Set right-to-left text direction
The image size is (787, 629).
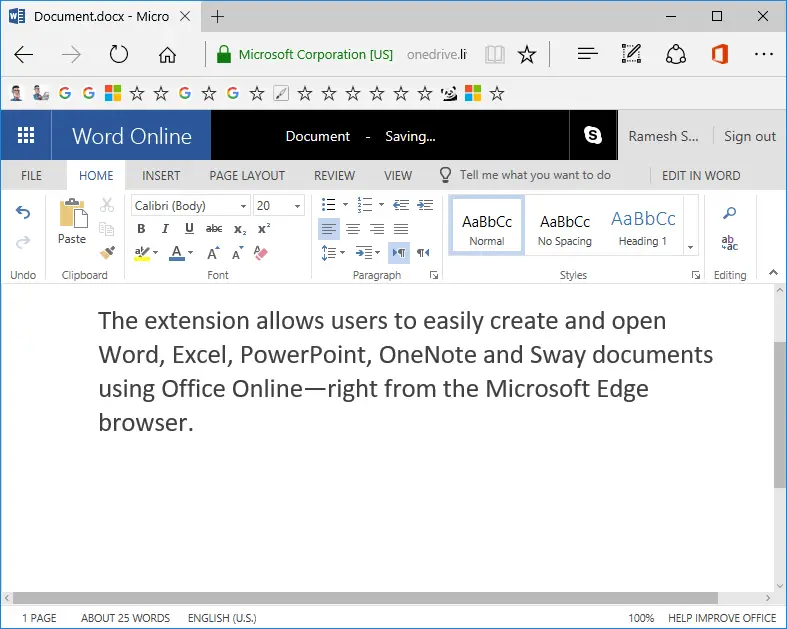(x=423, y=253)
